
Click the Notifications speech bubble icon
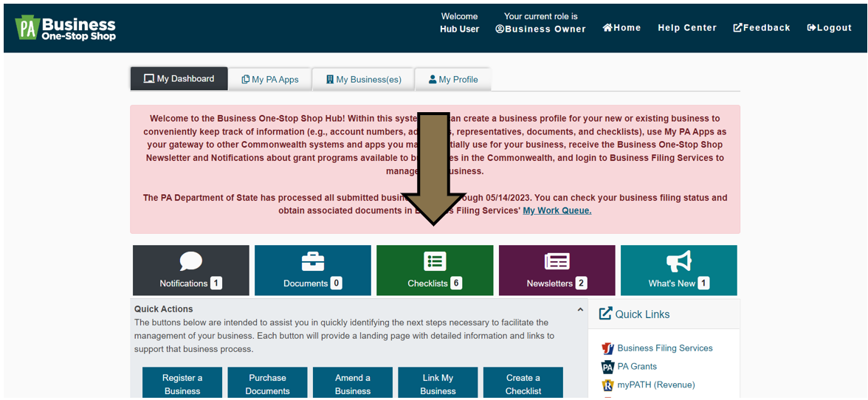(x=191, y=261)
